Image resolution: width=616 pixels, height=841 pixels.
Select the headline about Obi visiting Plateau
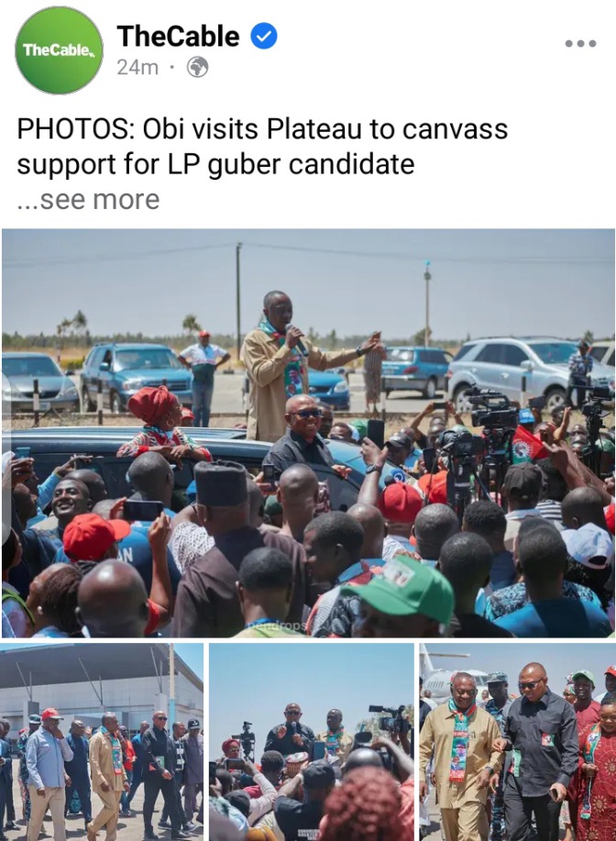pos(262,147)
